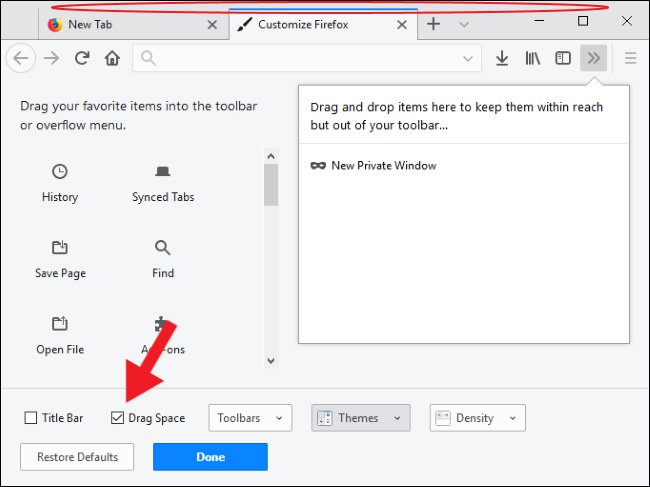The height and width of the screenshot is (487, 650).
Task: Click inside the address bar field
Action: pyautogui.click(x=307, y=58)
